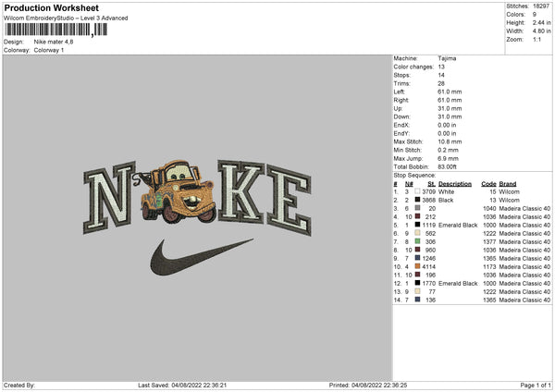
Task: Click 'Emerald Black' in stop 12 row
Action: click(x=458, y=284)
